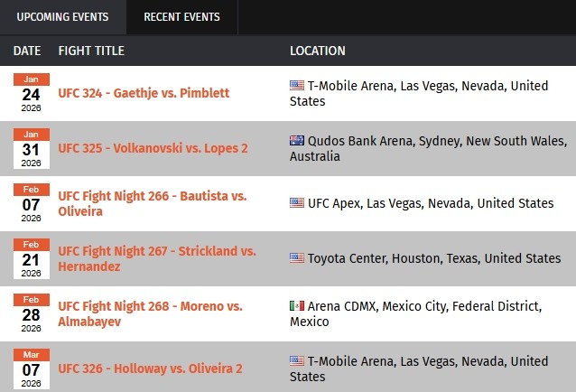The width and height of the screenshot is (576, 392).
Task: Click the Mar 07 2026 date badge
Action: coord(31,369)
